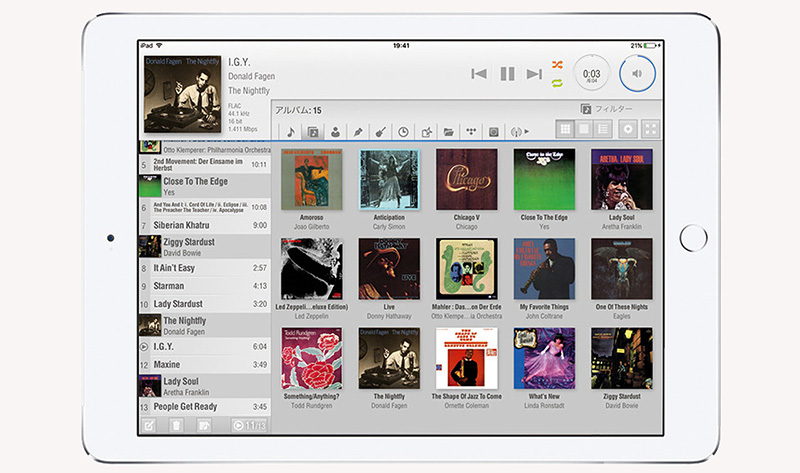Viewport: 800px width, 473px height.
Task: Open the TIDAL streaming icon
Action: pyautogui.click(x=471, y=132)
